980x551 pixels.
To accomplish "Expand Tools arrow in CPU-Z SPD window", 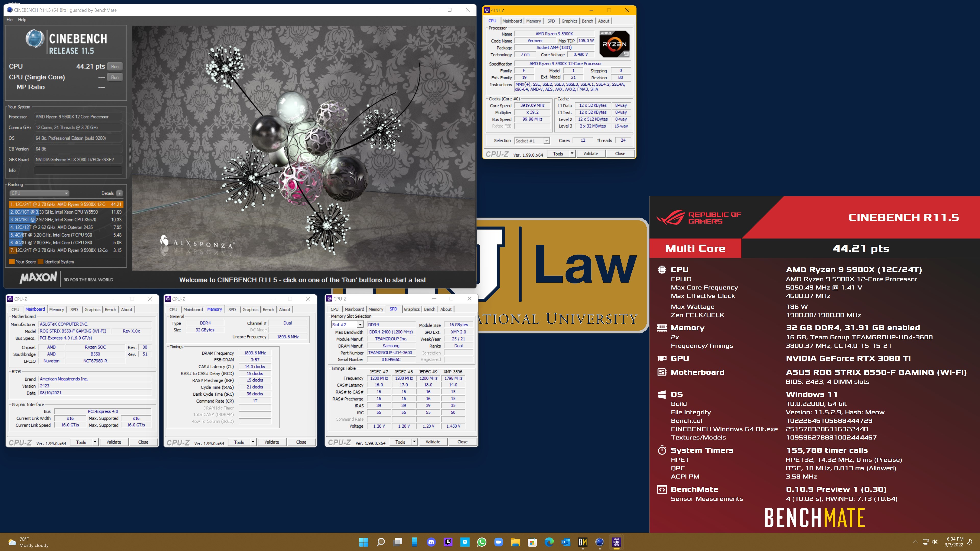I will [x=414, y=442].
